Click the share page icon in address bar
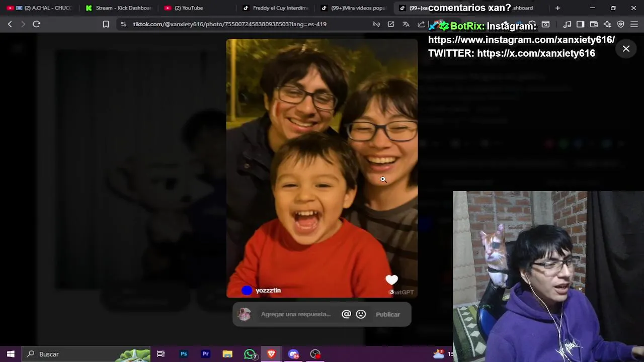 point(421,24)
